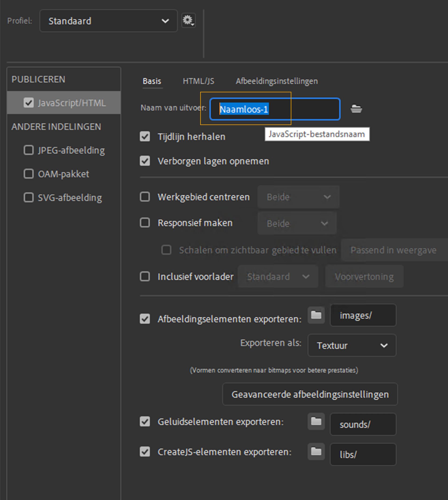
Task: Switch to the HTML/JS tab
Action: 198,81
